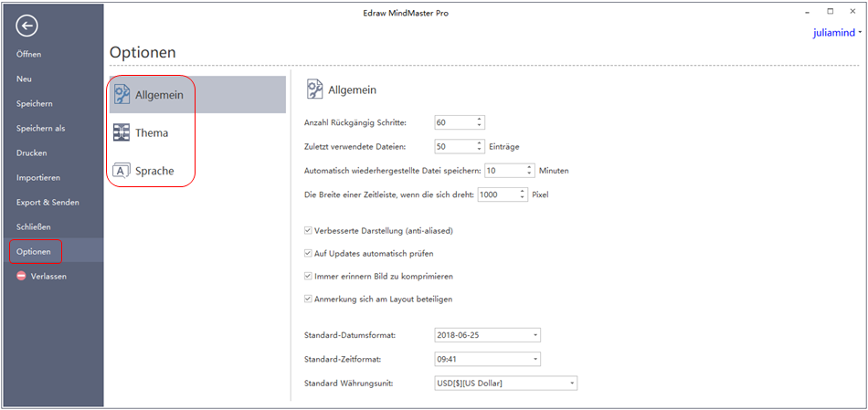Open the Standard-Datumsformat dropdown
Viewport: 868px width, 410px height.
point(487,335)
